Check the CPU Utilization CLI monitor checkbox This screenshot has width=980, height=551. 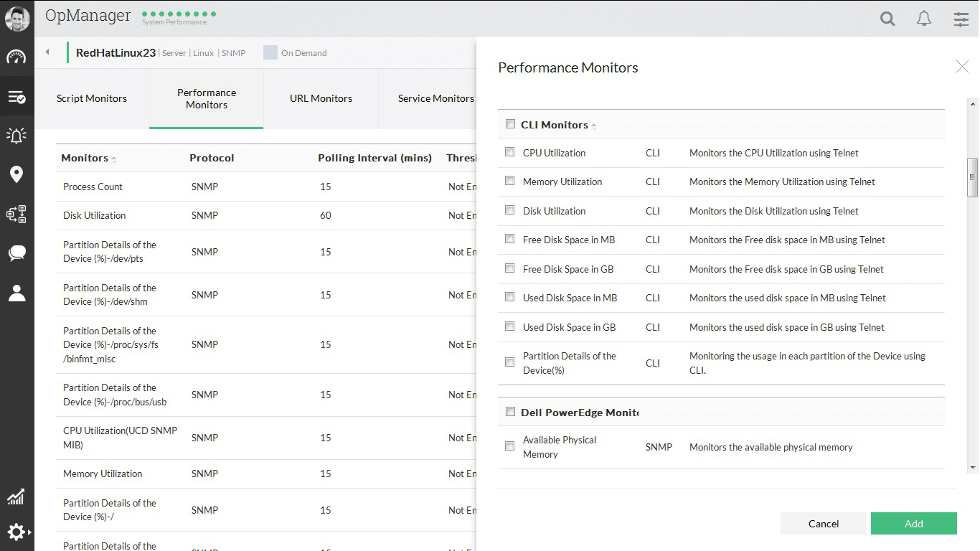pyautogui.click(x=510, y=152)
